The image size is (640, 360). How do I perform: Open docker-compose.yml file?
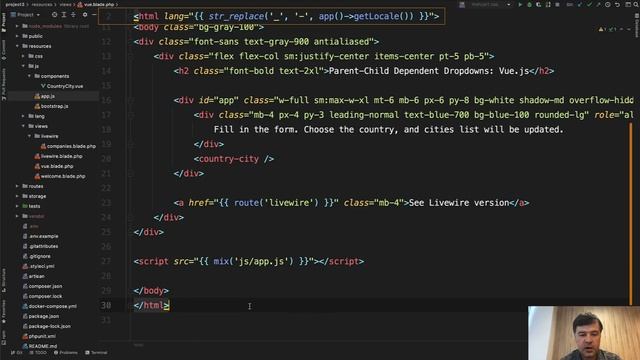pos(49,306)
